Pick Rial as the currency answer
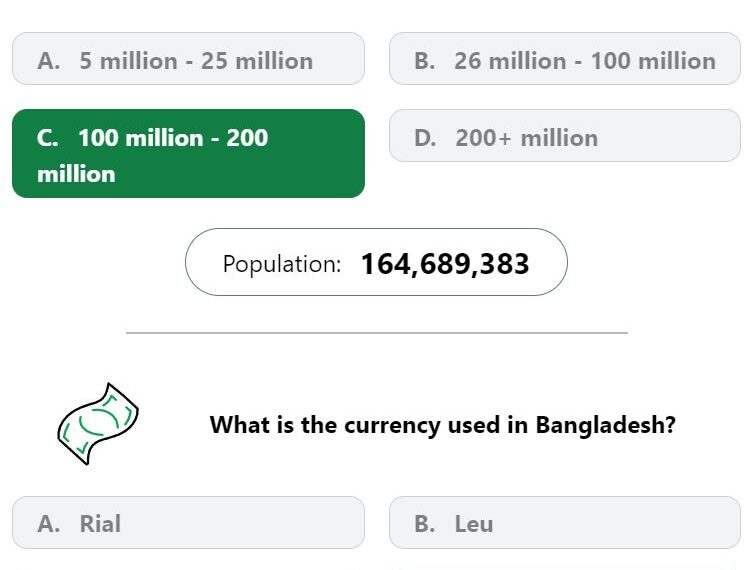The height and width of the screenshot is (570, 752). click(x=188, y=523)
